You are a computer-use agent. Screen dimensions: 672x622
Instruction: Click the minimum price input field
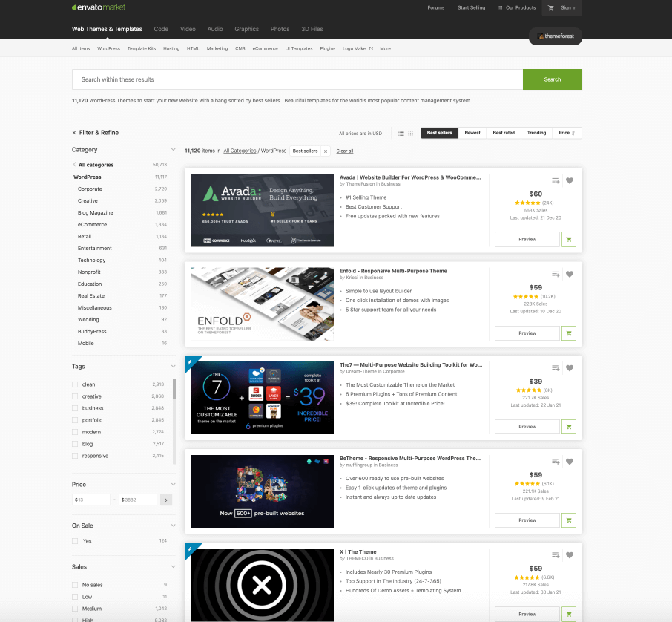pos(90,500)
